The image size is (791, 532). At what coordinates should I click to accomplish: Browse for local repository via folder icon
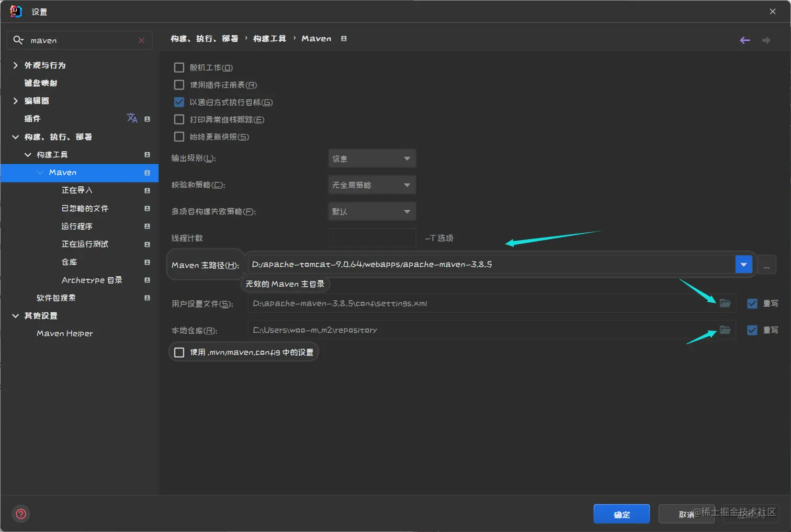725,330
